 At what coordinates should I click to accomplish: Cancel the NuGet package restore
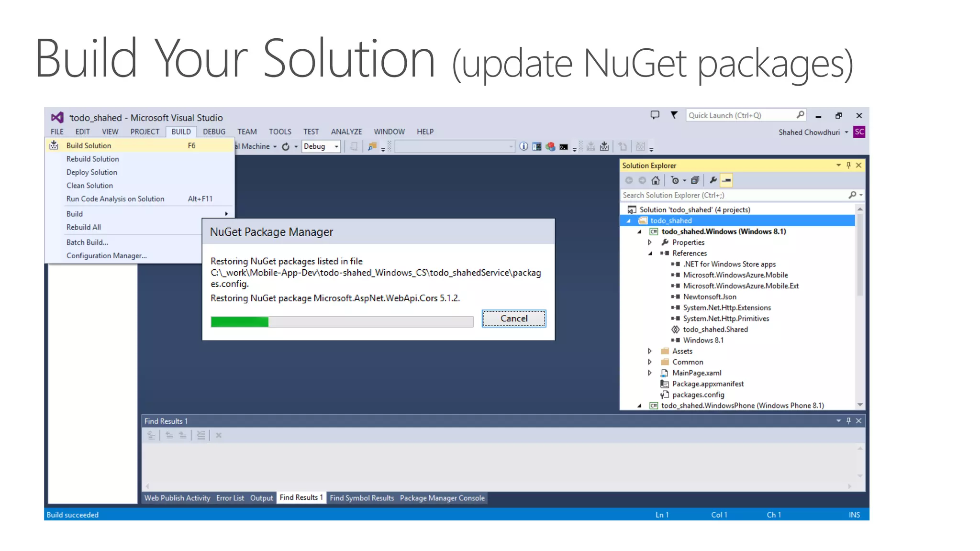(513, 319)
